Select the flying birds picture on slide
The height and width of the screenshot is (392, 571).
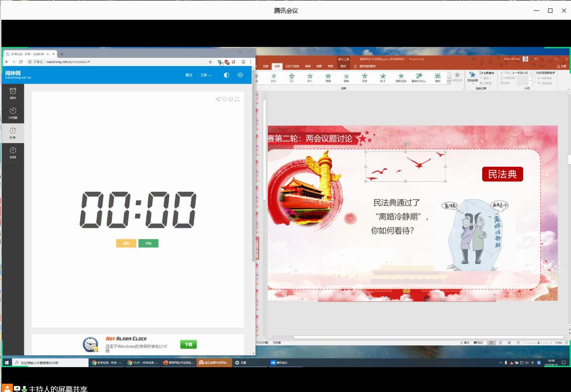click(x=405, y=166)
